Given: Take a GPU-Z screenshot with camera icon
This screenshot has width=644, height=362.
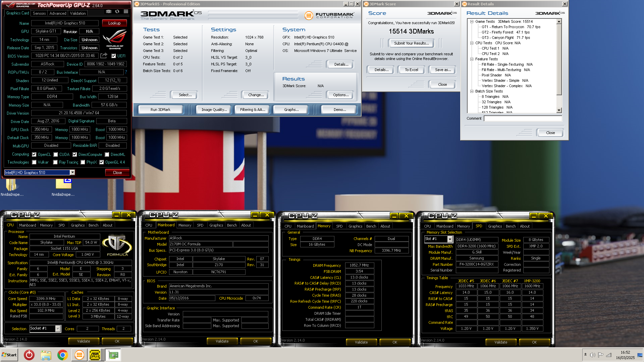Looking at the screenshot, I should 108,11.
